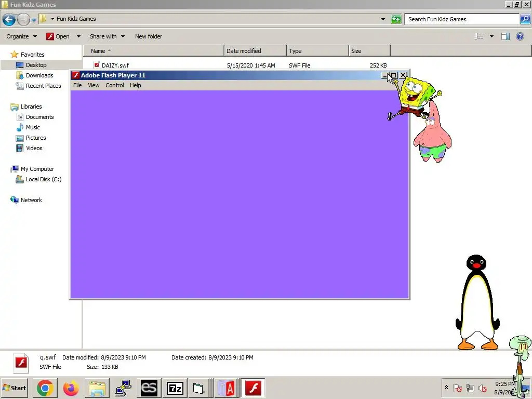Select the DAIZY.swf file

(115, 65)
